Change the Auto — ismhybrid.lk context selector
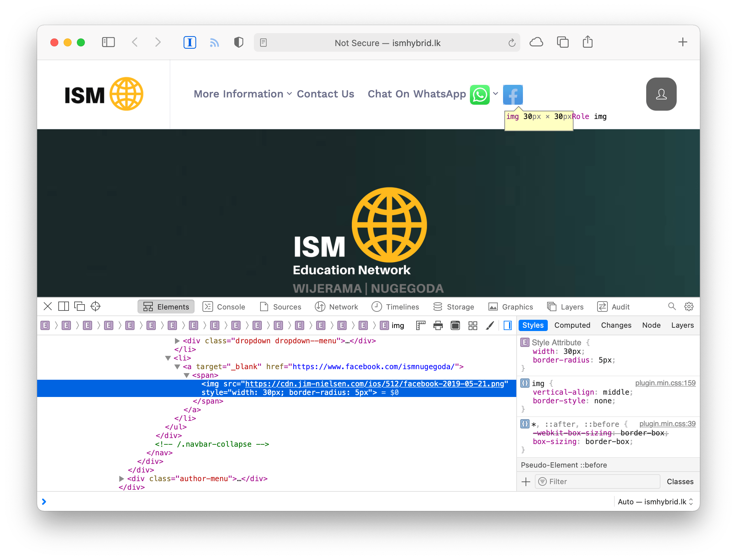The image size is (737, 560). [x=655, y=502]
